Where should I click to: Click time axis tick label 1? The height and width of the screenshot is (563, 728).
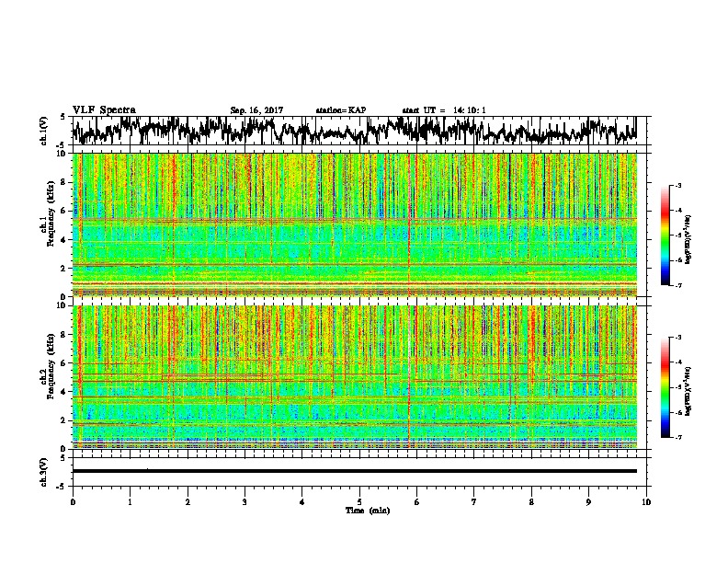coord(130,502)
